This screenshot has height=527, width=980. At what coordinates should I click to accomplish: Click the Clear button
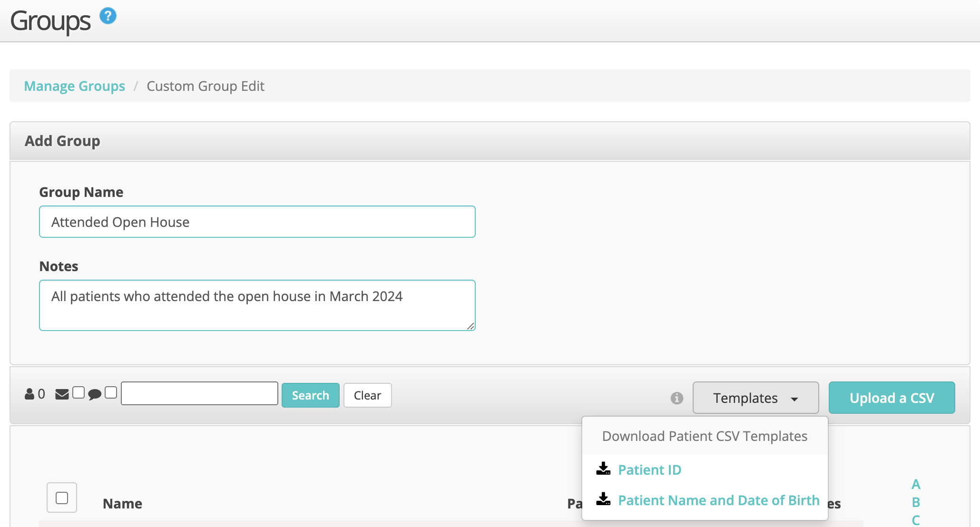coord(368,395)
